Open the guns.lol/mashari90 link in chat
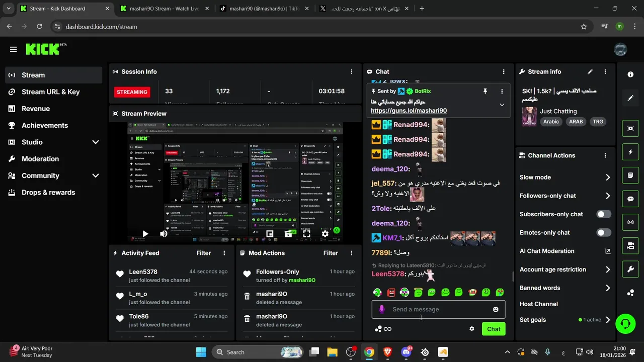 (409, 111)
